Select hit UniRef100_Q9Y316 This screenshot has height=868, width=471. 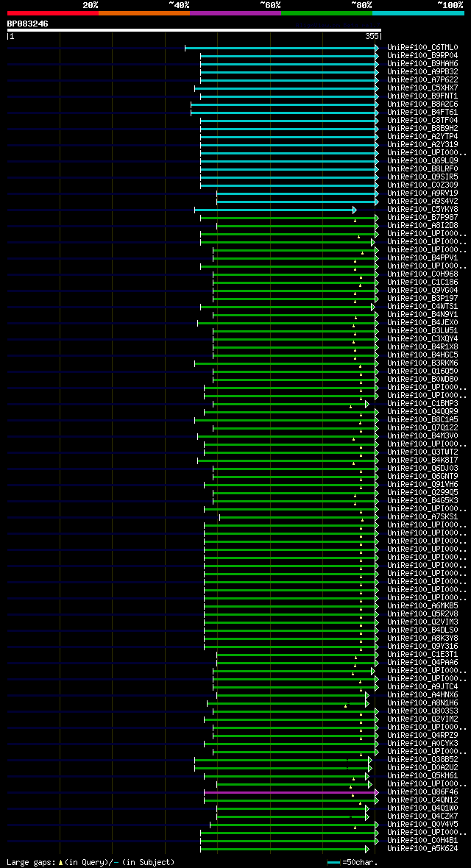pyautogui.click(x=422, y=646)
